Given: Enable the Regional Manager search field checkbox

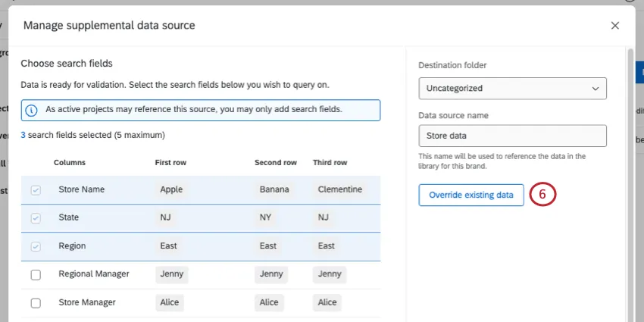Looking at the screenshot, I should click(36, 274).
